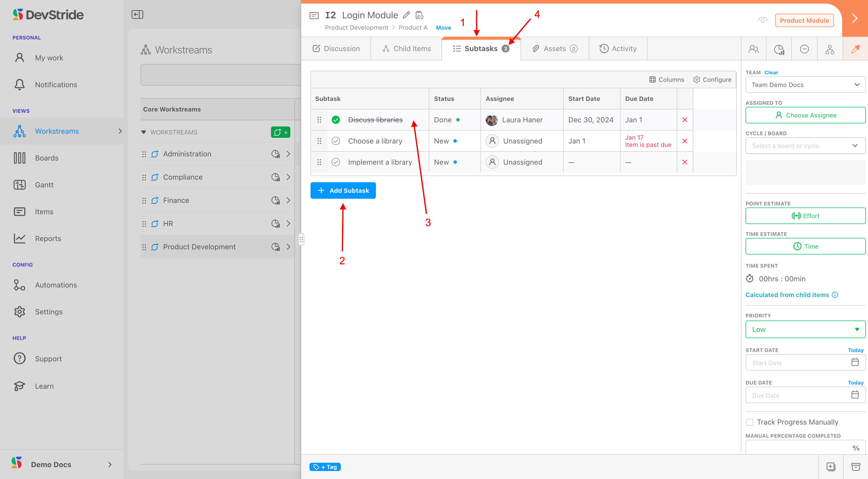868x479 pixels.
Task: Open the Gantt view in sidebar
Action: (x=44, y=185)
